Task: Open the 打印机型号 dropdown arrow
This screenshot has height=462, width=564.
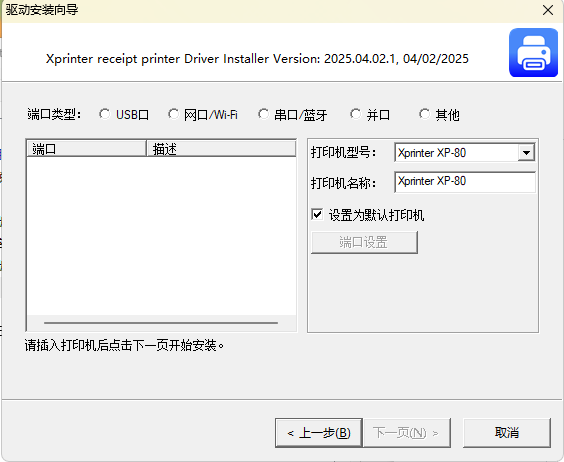Action: pos(526,153)
